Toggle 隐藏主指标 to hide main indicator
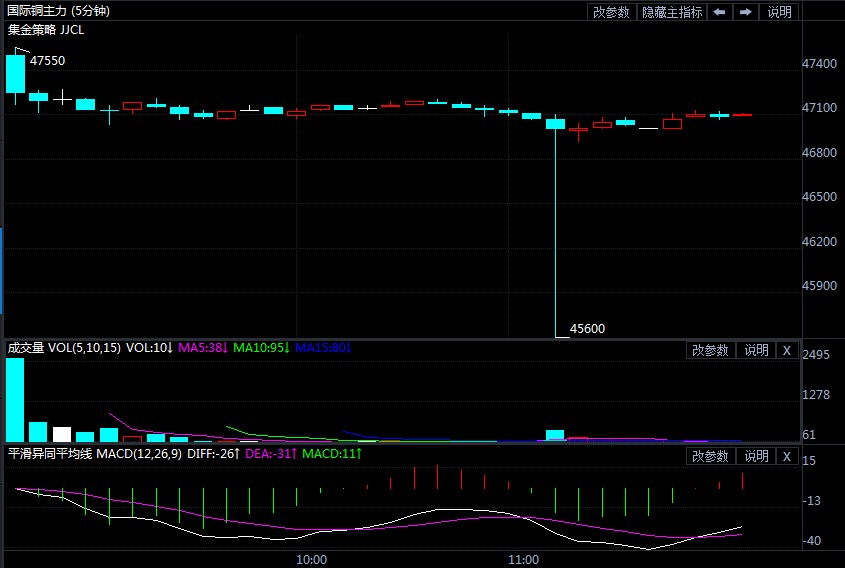845x568 pixels. click(671, 12)
